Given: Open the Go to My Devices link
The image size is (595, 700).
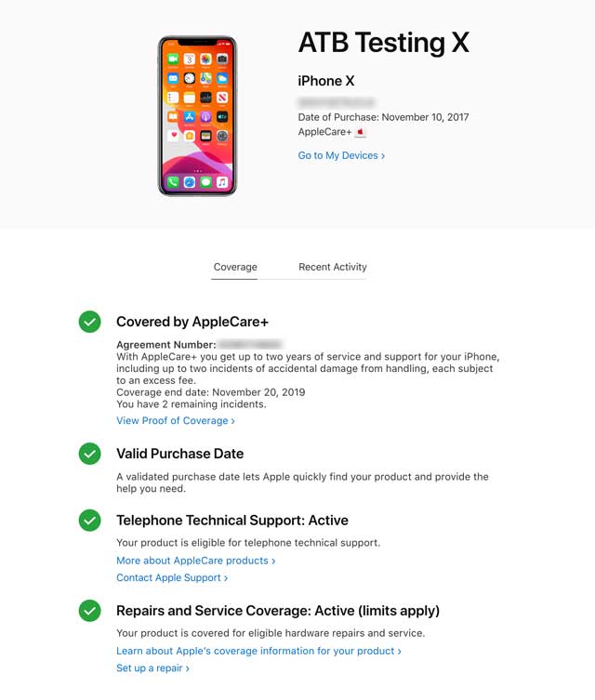Looking at the screenshot, I should [341, 155].
